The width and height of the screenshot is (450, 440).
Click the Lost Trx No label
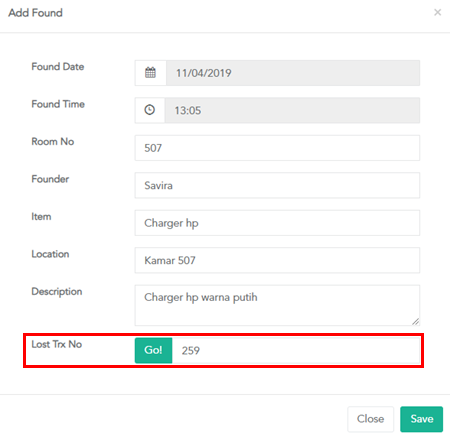point(57,344)
